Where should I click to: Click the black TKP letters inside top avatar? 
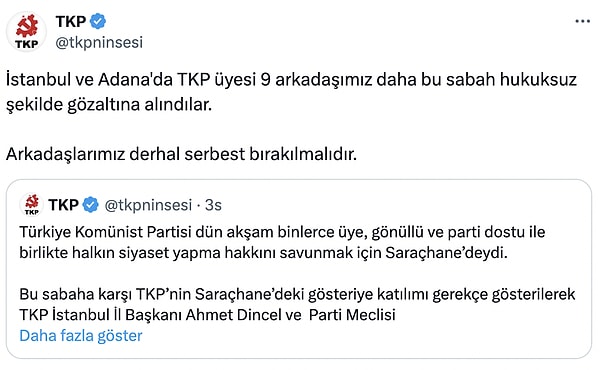26,44
